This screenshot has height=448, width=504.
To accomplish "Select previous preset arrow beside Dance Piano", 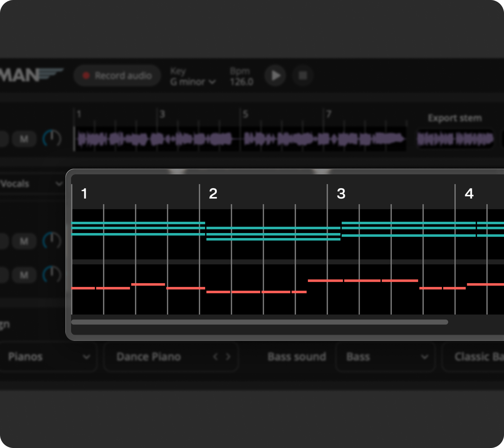I will coord(216,357).
